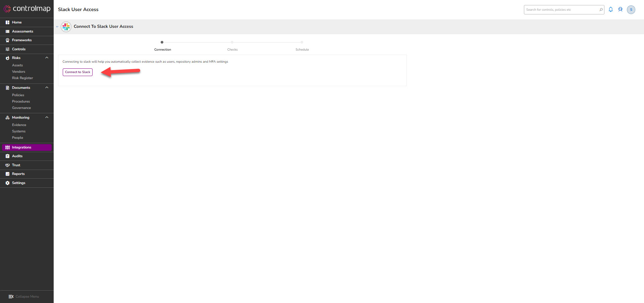Open Vendors under Risks
This screenshot has width=644, height=303.
pos(18,71)
